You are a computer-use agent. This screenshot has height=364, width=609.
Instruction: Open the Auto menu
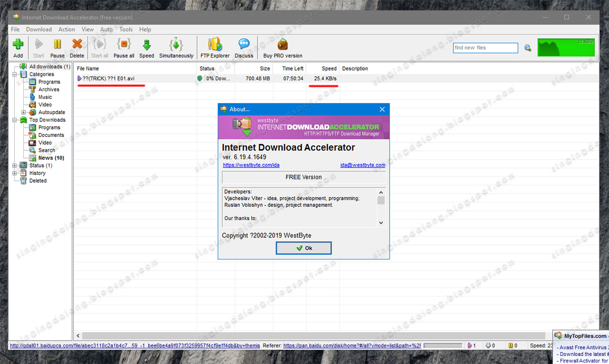(x=107, y=30)
